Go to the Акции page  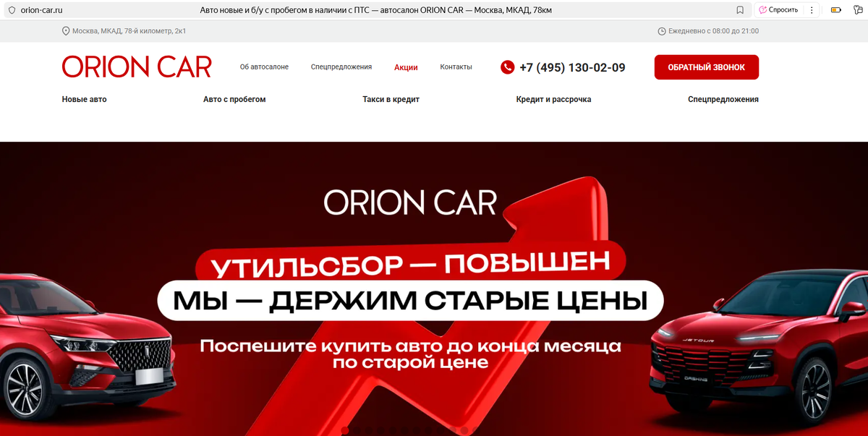pos(406,67)
